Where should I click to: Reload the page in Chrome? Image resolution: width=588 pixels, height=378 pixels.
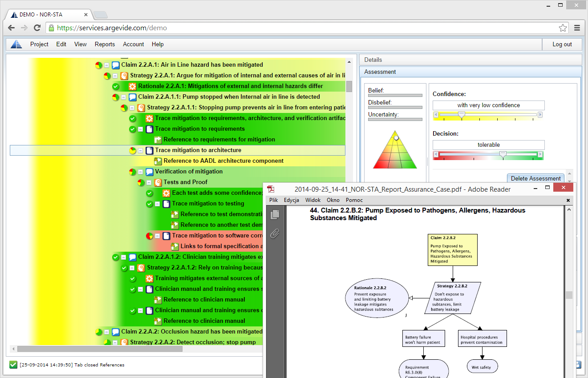pos(37,28)
